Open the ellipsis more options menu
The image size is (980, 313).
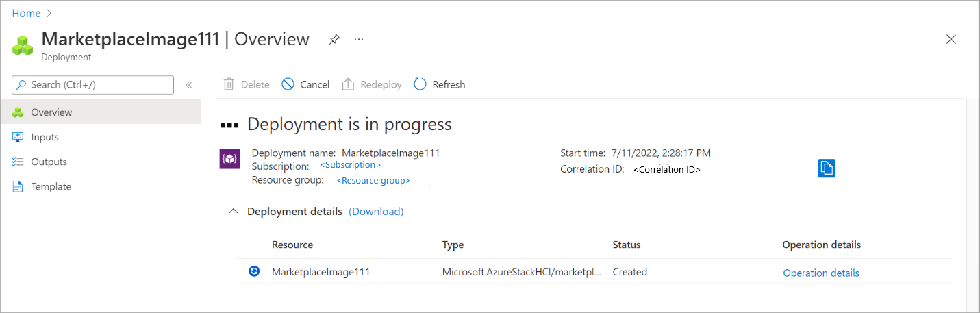click(x=359, y=40)
